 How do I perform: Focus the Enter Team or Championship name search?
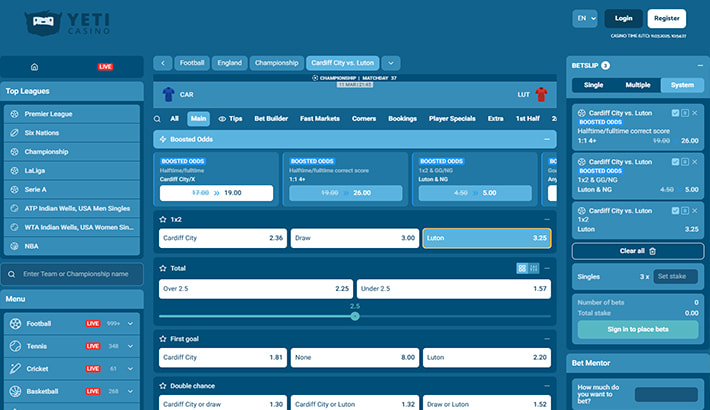tap(72, 275)
